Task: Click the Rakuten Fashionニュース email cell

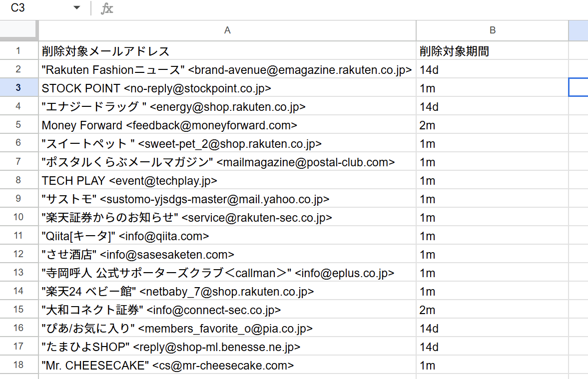Action: tap(227, 69)
